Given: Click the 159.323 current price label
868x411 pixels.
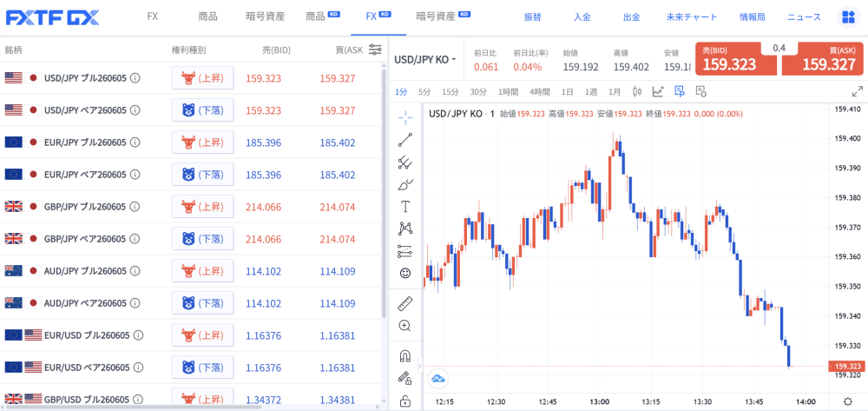Looking at the screenshot, I should [847, 366].
